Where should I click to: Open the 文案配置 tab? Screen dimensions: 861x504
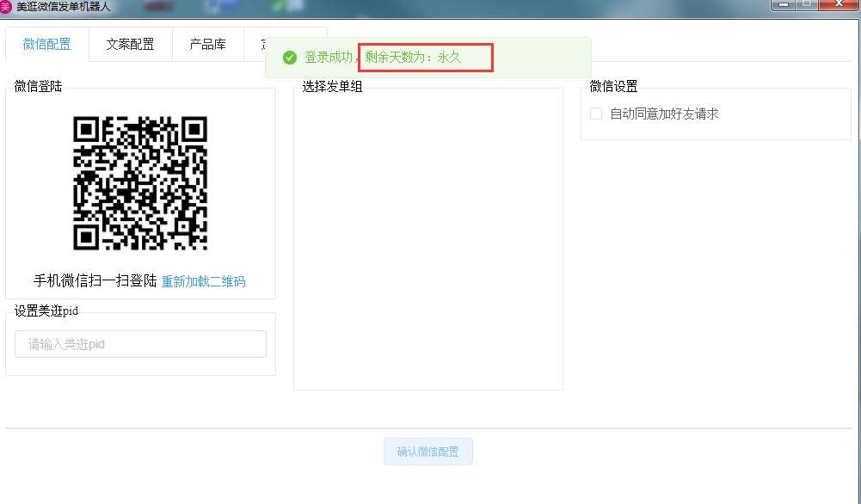pos(130,45)
